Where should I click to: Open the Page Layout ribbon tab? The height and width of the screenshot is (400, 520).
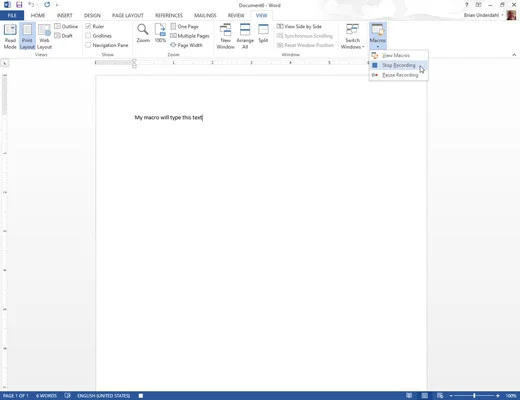128,15
